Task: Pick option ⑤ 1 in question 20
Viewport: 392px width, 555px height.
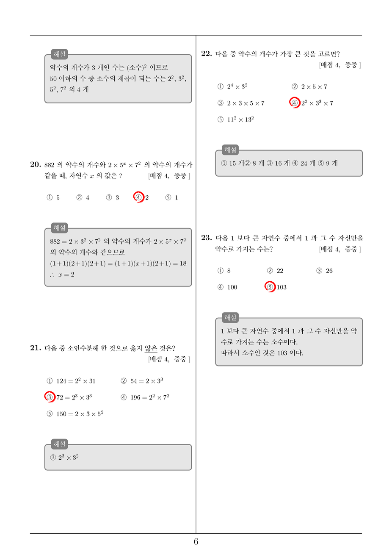Action: click(171, 197)
